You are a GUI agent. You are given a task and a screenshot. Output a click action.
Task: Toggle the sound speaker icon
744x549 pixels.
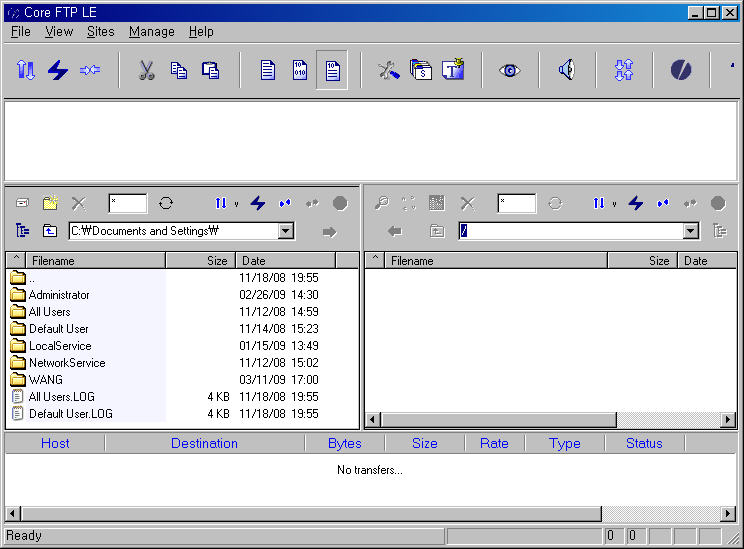(x=567, y=70)
